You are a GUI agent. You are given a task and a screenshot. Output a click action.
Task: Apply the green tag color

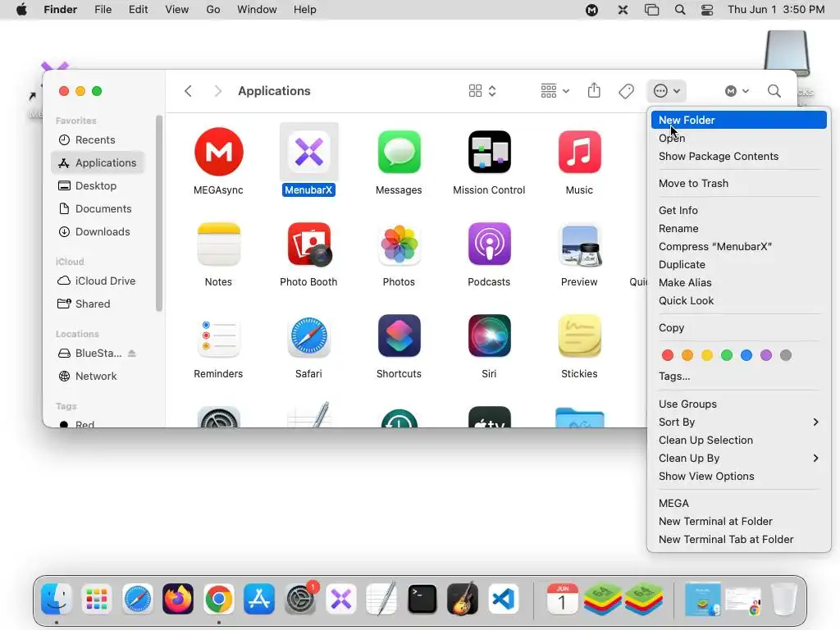click(x=727, y=355)
